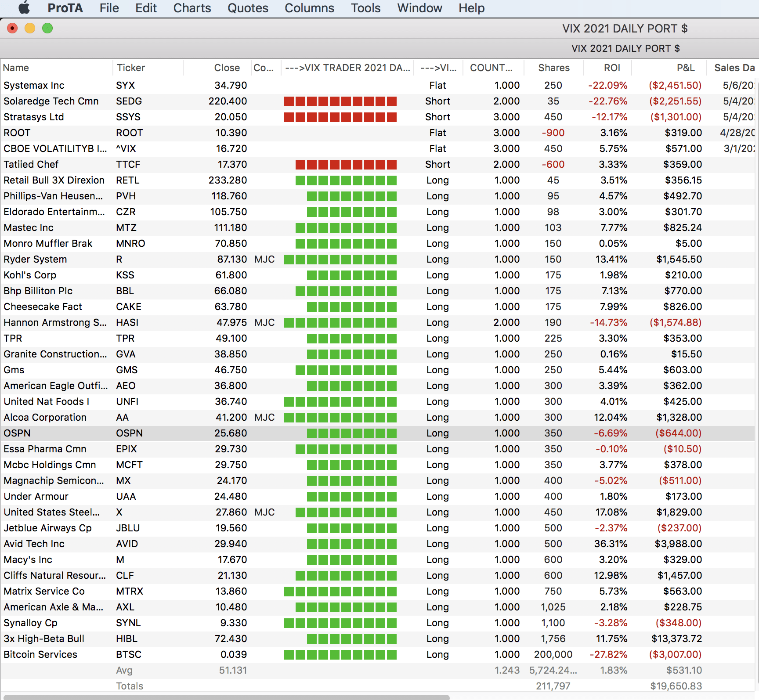Click the green zoom window button

[x=47, y=29]
